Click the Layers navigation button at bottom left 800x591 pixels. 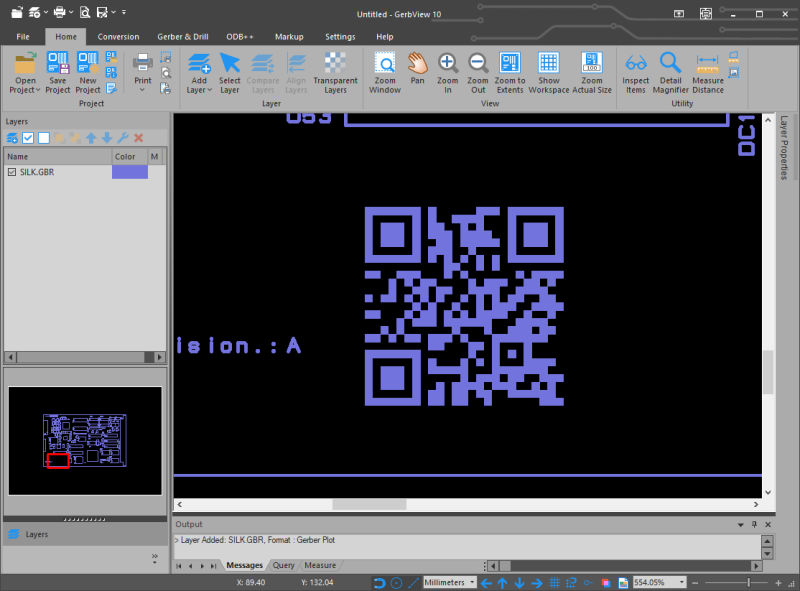click(x=85, y=534)
